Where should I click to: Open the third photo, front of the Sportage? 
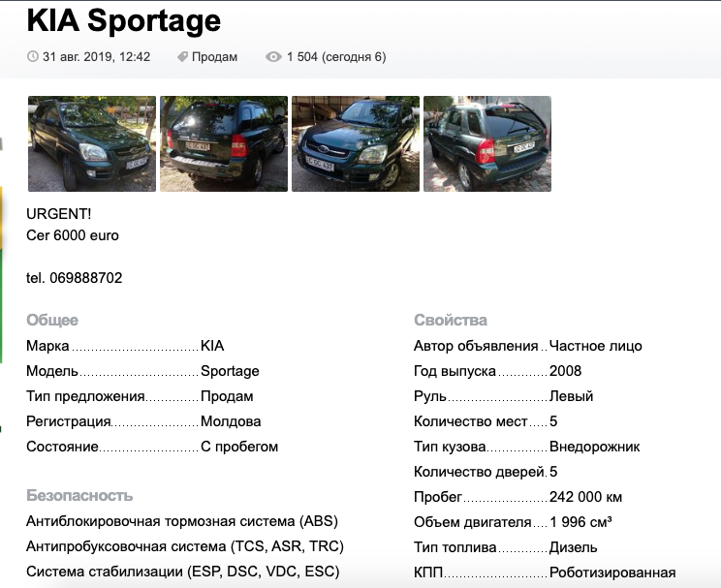[x=356, y=143]
